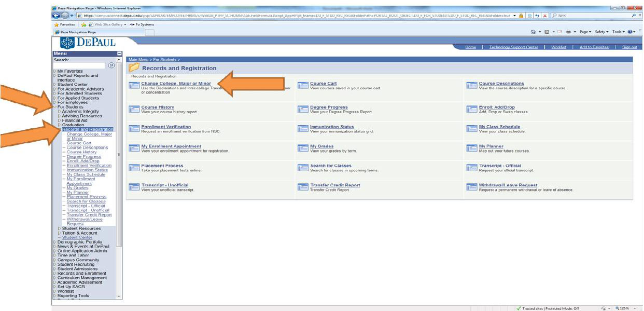Change the page zoom level control showing 125%
Viewport: 644px width, 311px height.
tap(623, 308)
